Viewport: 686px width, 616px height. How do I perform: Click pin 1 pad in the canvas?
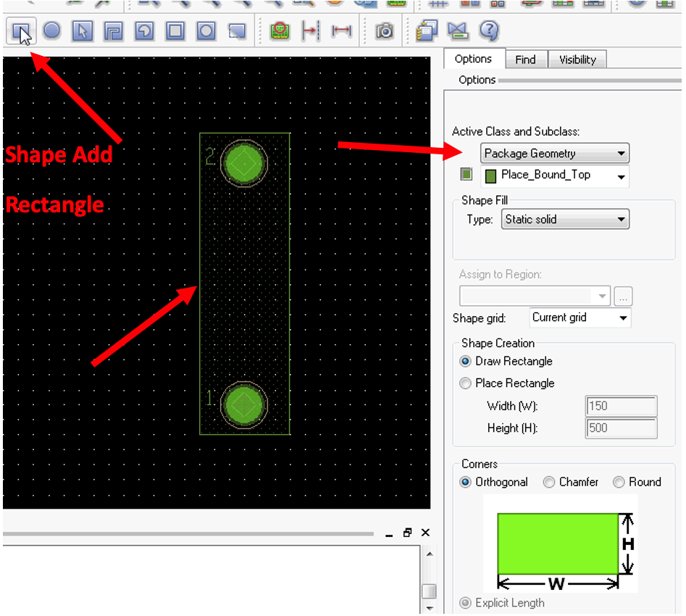pos(243,404)
